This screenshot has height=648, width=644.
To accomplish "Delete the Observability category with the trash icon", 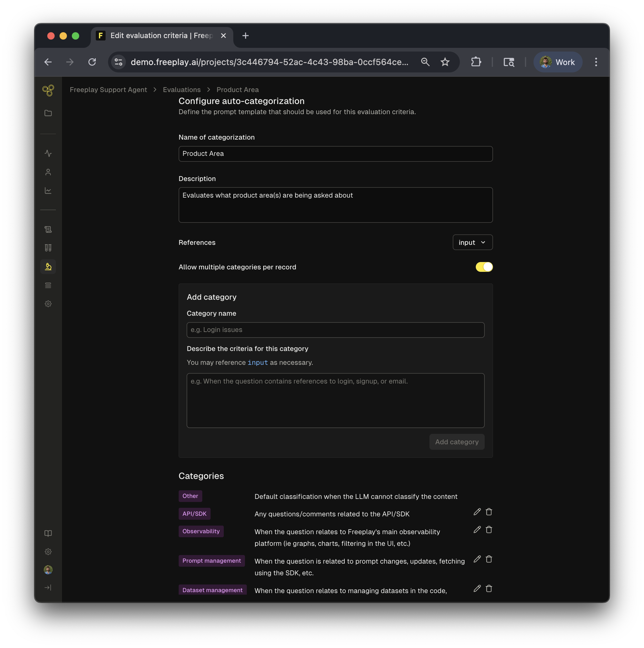I will [489, 530].
